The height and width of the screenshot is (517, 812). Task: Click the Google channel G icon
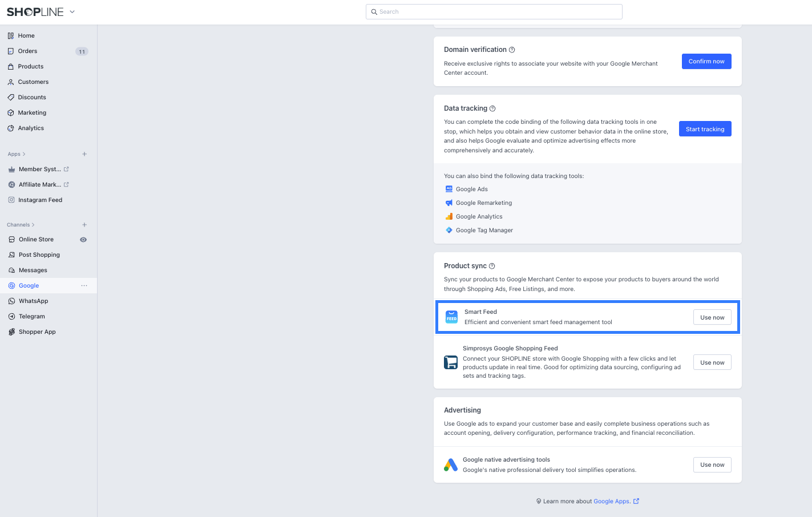pyautogui.click(x=11, y=285)
